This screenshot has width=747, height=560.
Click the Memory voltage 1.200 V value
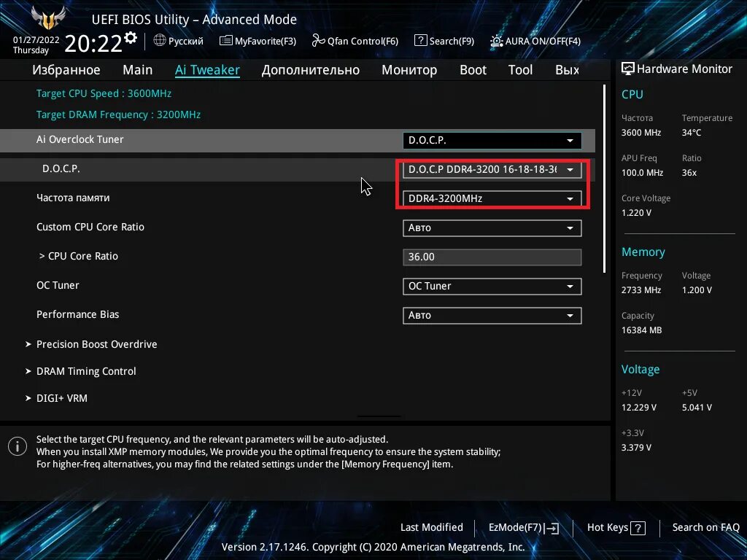point(697,290)
